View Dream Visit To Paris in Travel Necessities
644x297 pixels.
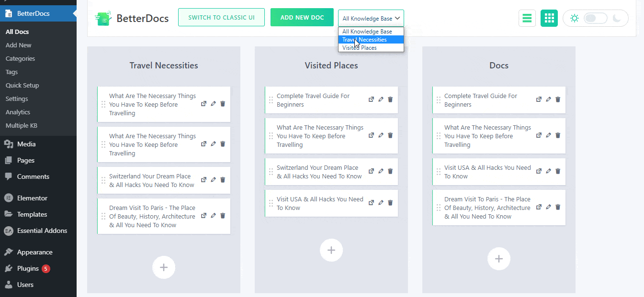click(203, 216)
